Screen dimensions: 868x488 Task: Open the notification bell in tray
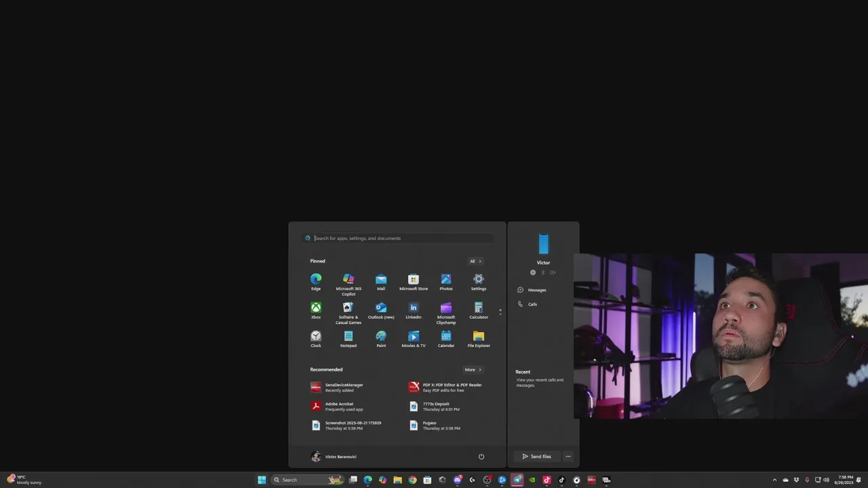(859, 480)
